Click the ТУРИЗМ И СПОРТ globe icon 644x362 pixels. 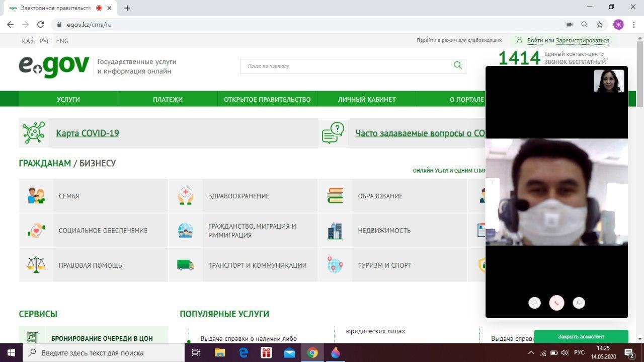(335, 265)
